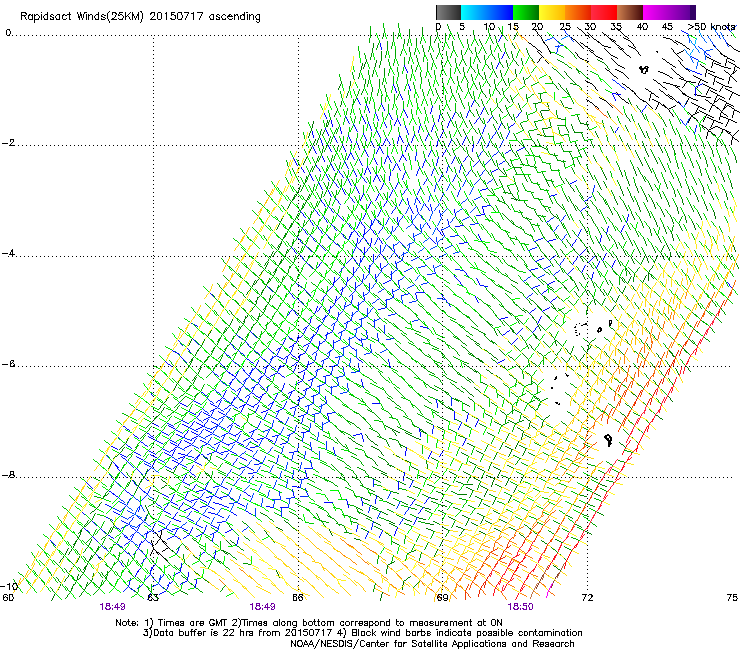Pick the brown 35-40 knots legend segment

(630, 12)
